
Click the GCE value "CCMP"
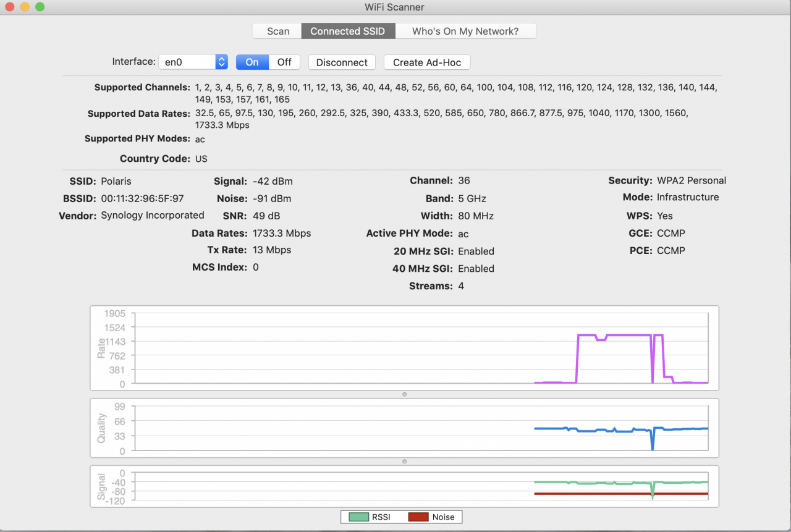click(671, 233)
